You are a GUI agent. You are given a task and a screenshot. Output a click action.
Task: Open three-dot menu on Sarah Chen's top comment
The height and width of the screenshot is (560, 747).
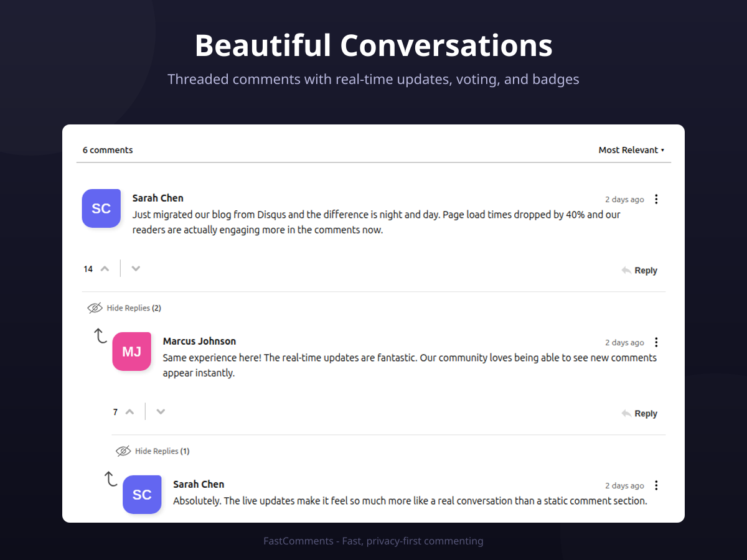[x=656, y=199]
